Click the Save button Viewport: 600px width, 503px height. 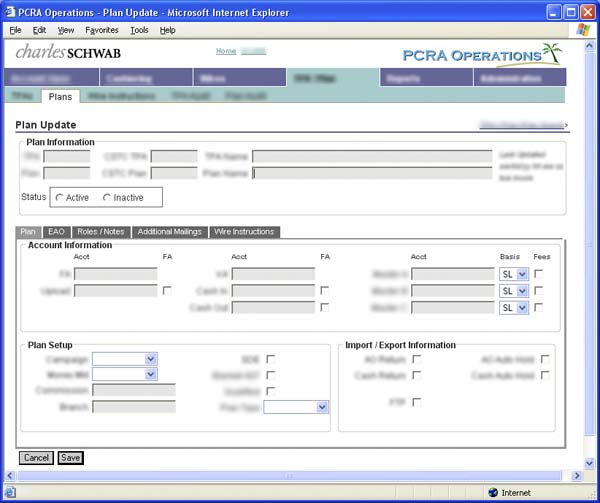click(70, 458)
